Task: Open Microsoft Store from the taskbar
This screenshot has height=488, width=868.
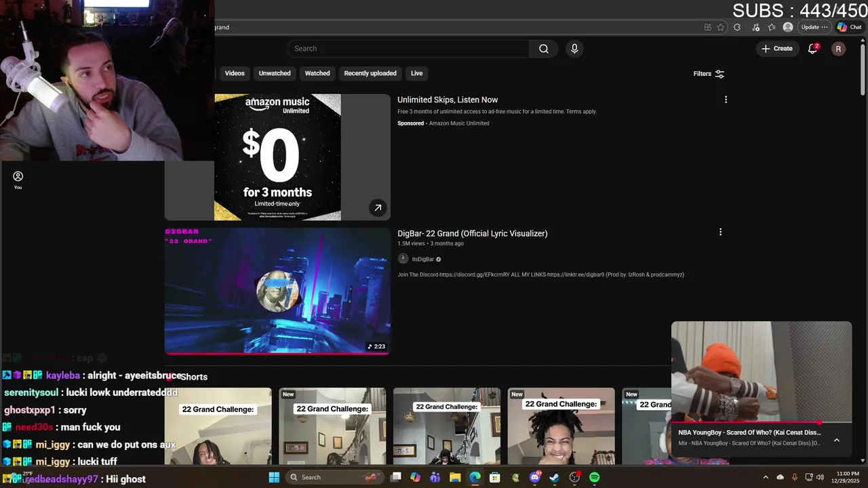Action: [495, 477]
